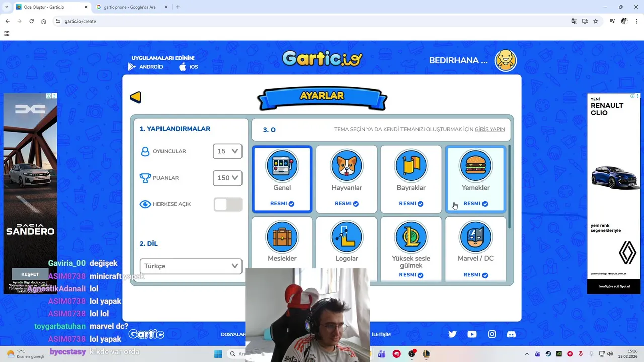The height and width of the screenshot is (362, 644).
Task: Open the translate page icon
Action: [574, 21]
